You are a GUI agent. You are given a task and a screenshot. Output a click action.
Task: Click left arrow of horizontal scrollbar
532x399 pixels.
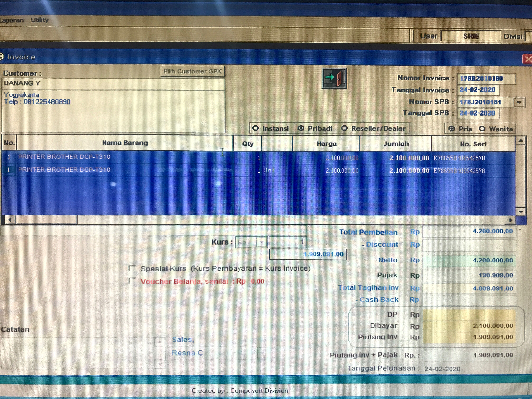click(10, 220)
